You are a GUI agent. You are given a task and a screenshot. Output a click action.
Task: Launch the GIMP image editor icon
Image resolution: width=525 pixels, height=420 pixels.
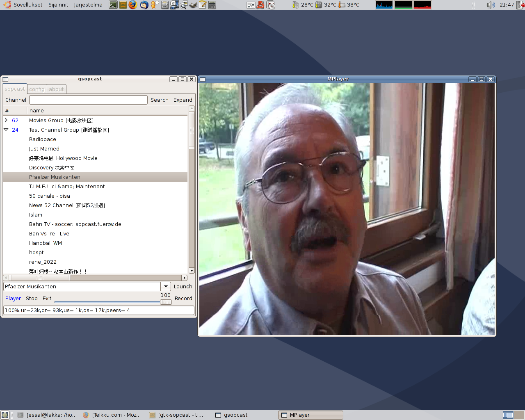pos(193,5)
